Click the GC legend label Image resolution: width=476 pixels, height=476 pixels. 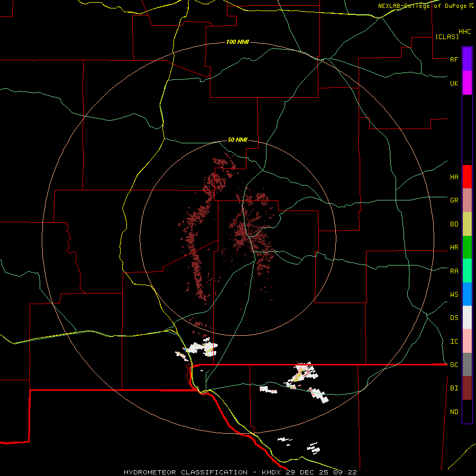(454, 364)
